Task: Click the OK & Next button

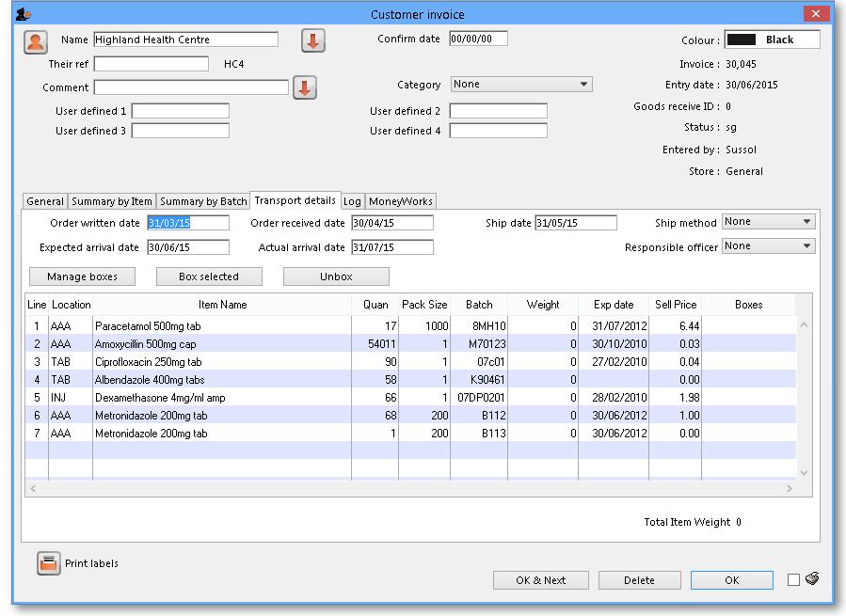Action: 540,580
